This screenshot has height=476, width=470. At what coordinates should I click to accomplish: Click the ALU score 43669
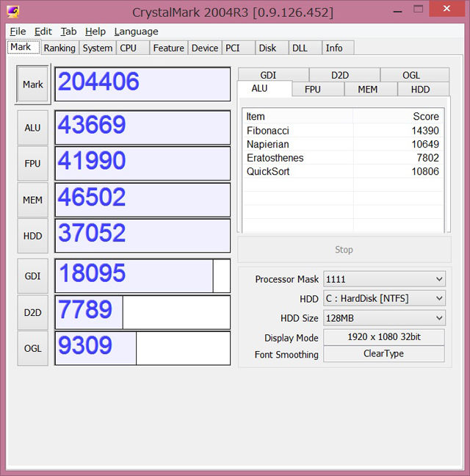(142, 128)
